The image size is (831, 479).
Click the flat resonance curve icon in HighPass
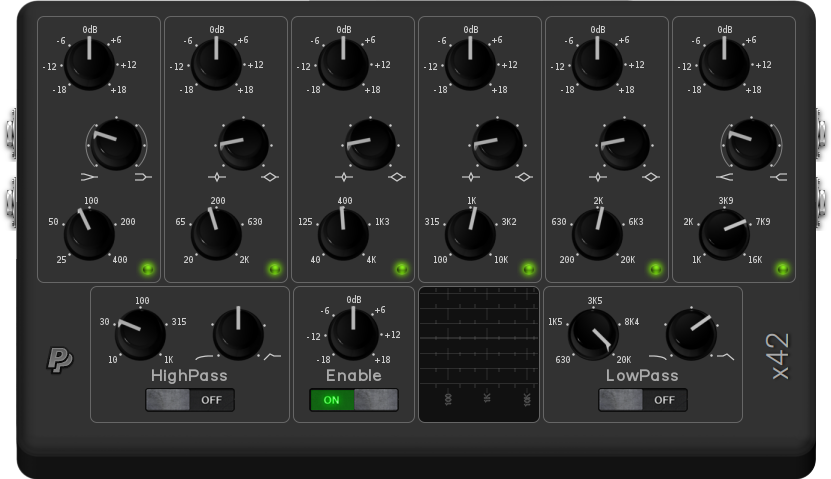[205, 357]
